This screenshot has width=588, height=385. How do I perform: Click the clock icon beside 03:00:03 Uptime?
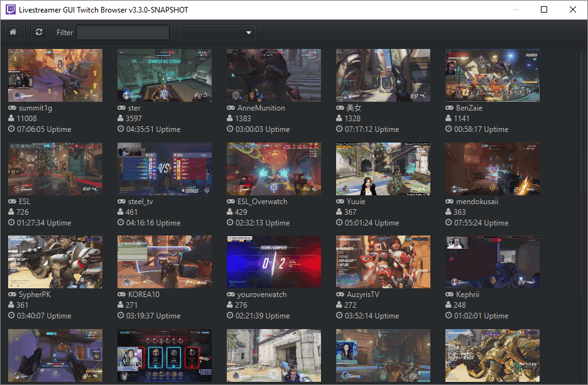tap(231, 129)
